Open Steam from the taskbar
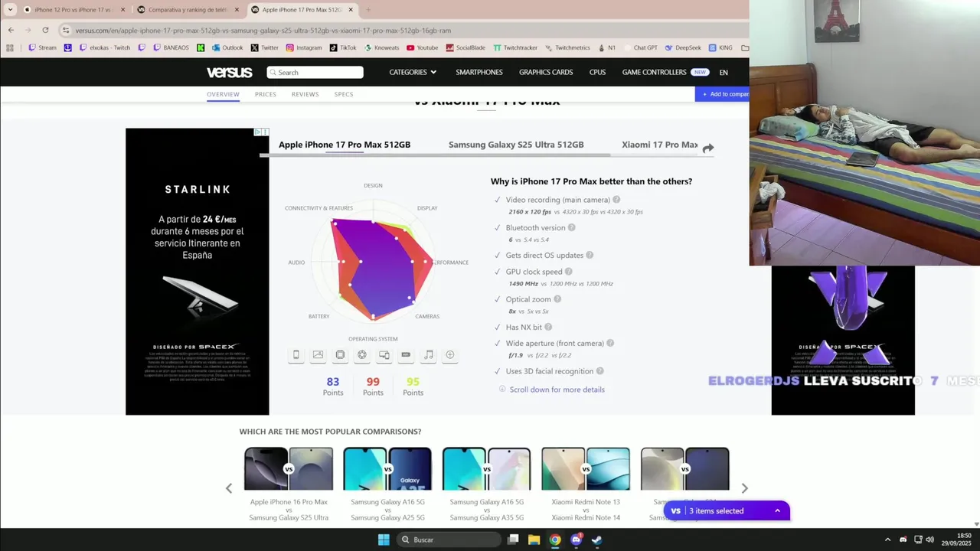Viewport: 980px width, 551px height. pyautogui.click(x=596, y=540)
